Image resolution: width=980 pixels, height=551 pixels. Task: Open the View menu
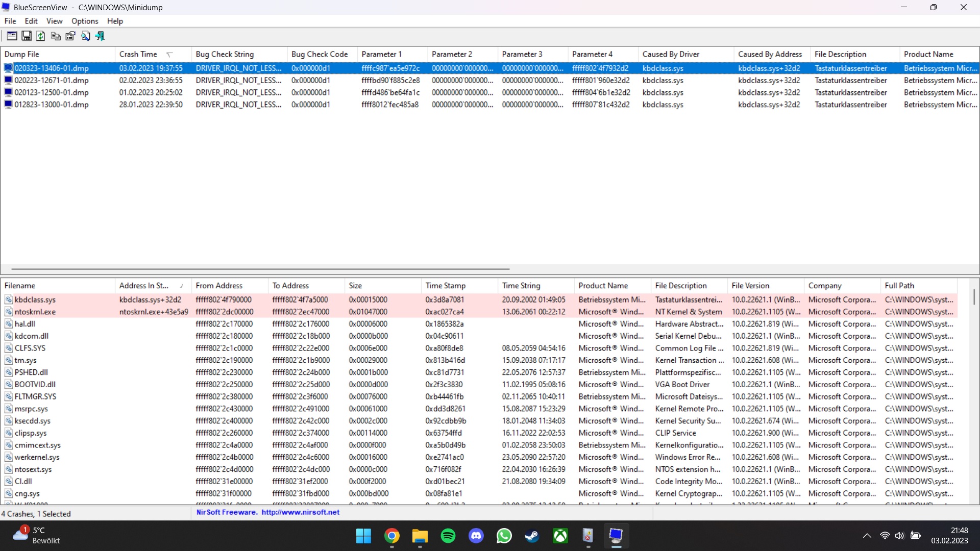(x=54, y=21)
